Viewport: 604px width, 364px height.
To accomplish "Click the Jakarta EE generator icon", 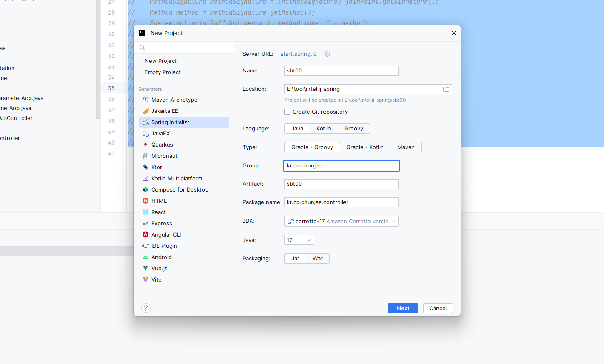I will coord(145,111).
